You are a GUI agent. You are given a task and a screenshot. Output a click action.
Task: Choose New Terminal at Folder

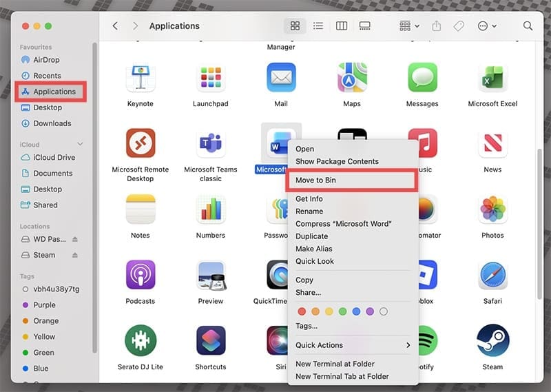353,364
